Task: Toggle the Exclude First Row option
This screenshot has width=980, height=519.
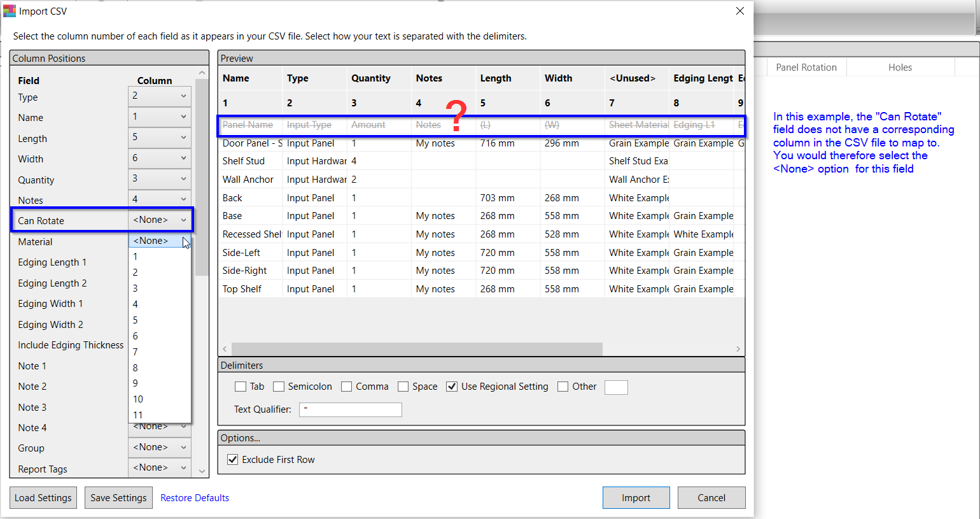Action: point(233,460)
